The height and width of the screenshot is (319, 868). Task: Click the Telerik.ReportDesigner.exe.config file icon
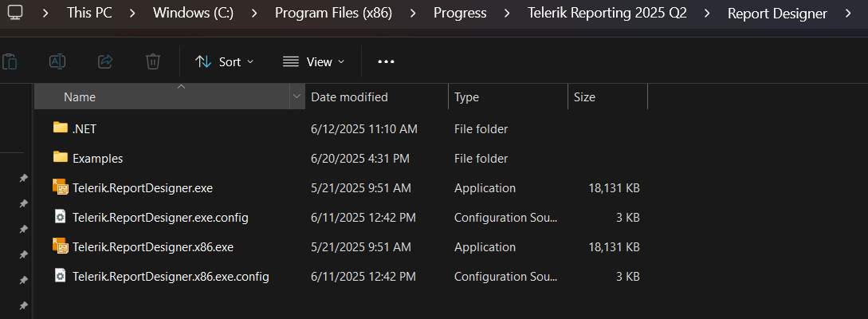pos(60,217)
